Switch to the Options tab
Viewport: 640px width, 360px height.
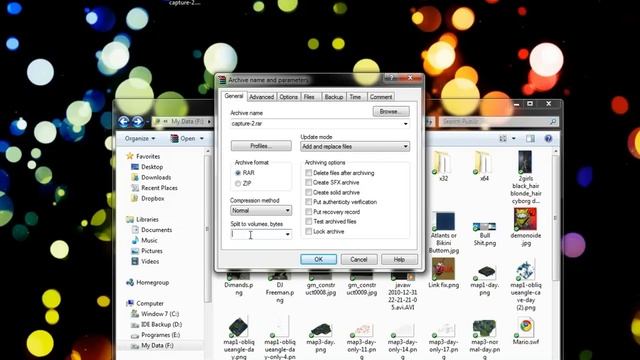(288, 97)
